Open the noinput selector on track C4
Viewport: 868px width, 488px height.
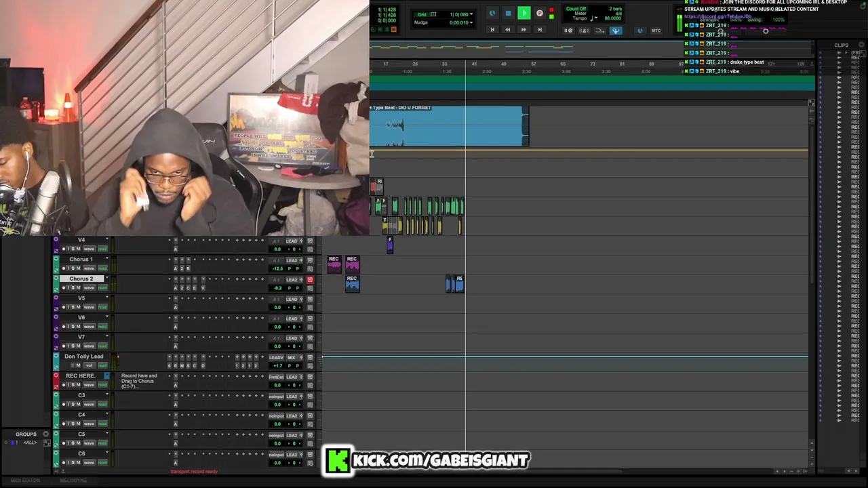[276, 415]
